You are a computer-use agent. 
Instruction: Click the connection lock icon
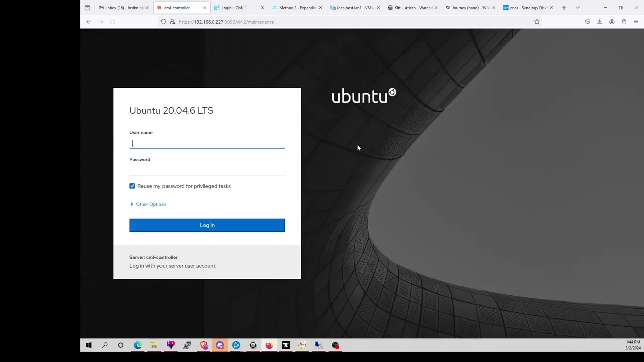click(x=172, y=22)
